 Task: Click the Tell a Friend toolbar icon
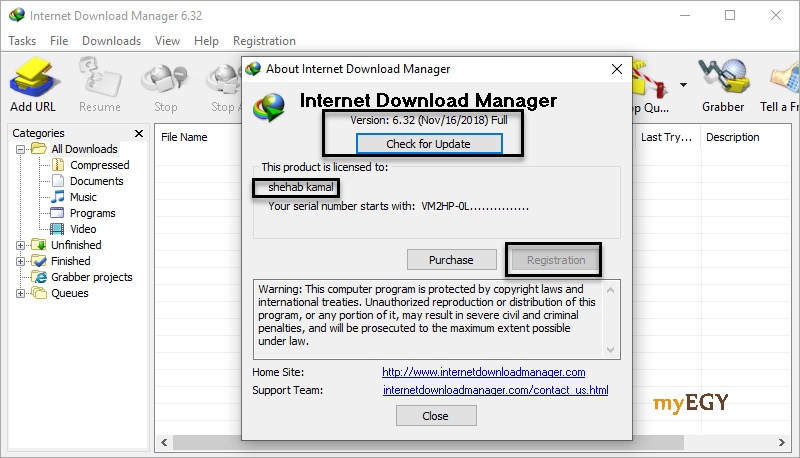[x=786, y=78]
